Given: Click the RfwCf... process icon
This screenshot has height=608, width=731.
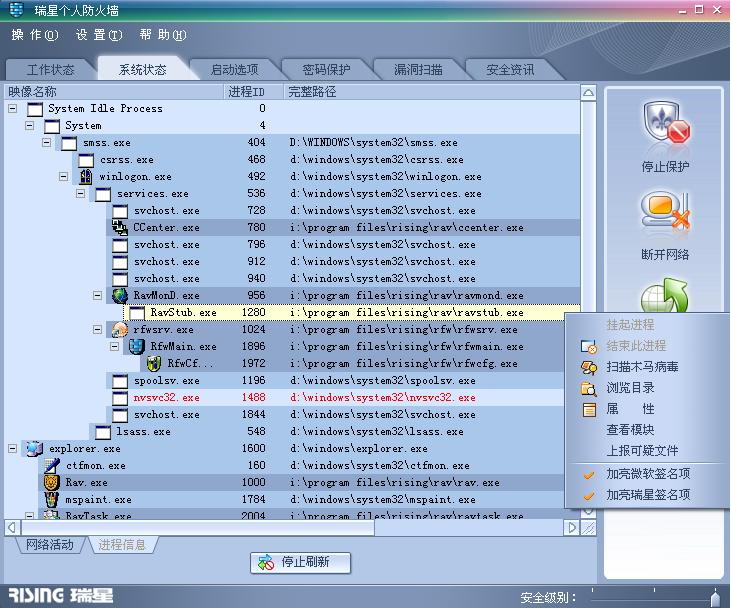Looking at the screenshot, I should click(154, 364).
